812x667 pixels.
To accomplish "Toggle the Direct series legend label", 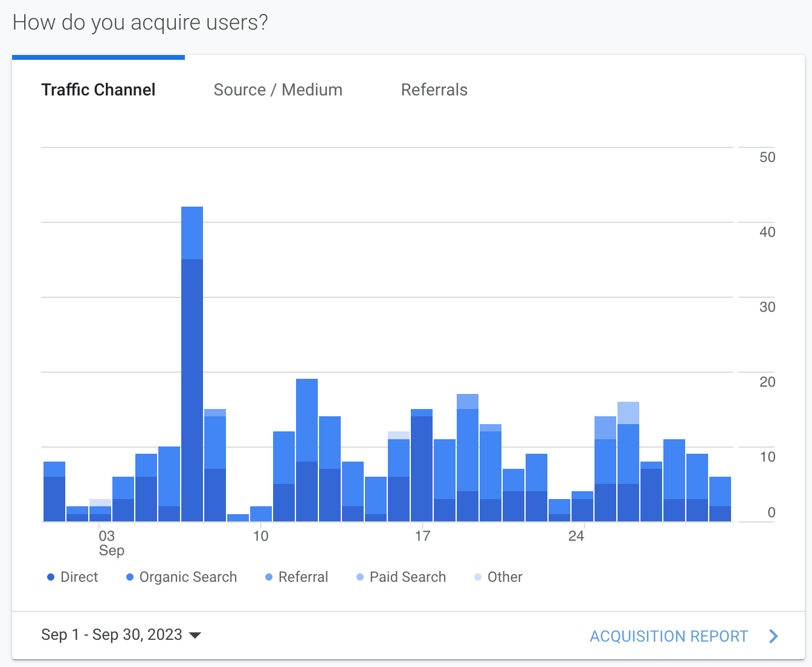I will tap(79, 578).
